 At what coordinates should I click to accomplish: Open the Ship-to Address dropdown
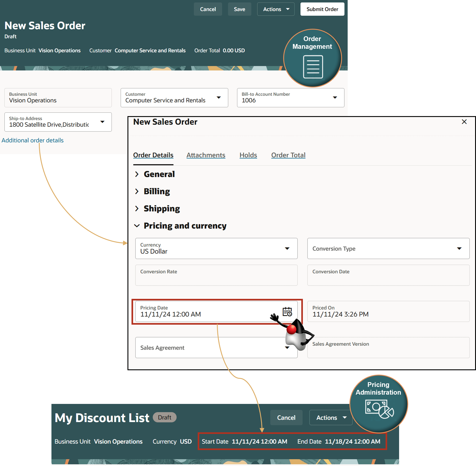[102, 122]
